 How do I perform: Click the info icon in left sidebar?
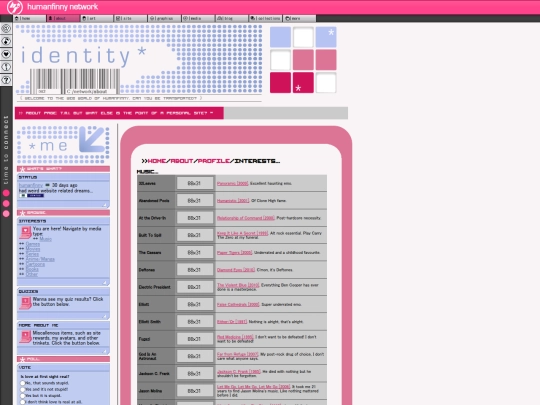pyautogui.click(x=6, y=67)
